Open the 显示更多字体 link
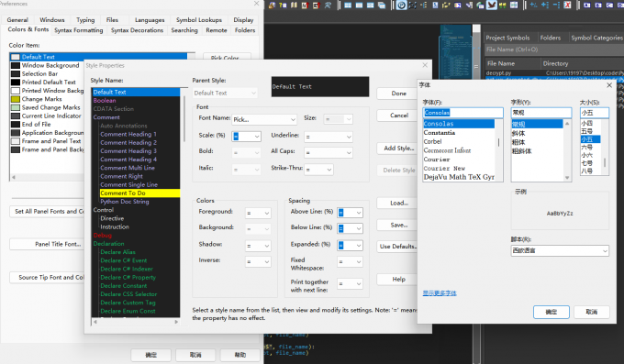624x364 pixels. pos(440,293)
